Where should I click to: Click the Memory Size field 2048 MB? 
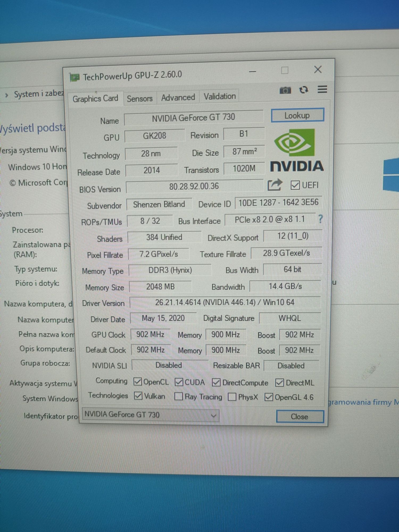pos(160,287)
